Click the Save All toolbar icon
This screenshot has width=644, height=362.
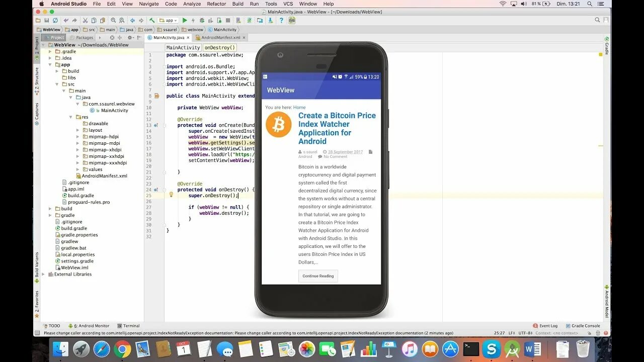47,20
